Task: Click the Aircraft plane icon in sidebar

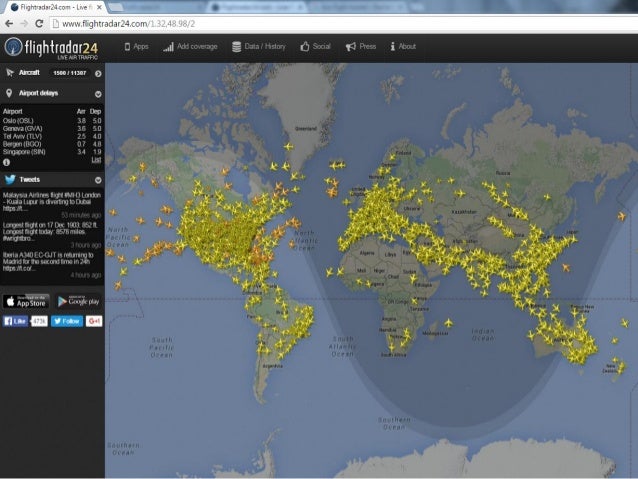Action: (x=10, y=73)
